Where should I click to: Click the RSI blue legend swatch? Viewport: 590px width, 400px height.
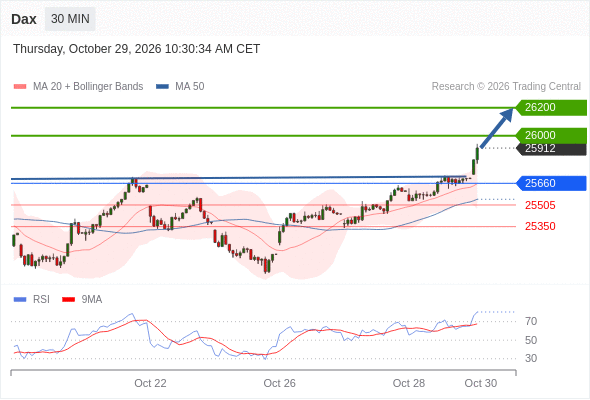tap(20, 300)
